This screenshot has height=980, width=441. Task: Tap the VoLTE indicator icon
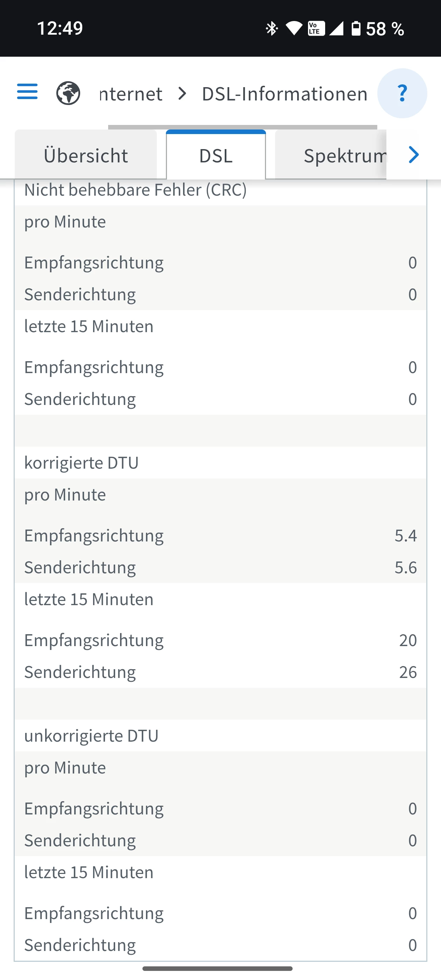pos(316,29)
